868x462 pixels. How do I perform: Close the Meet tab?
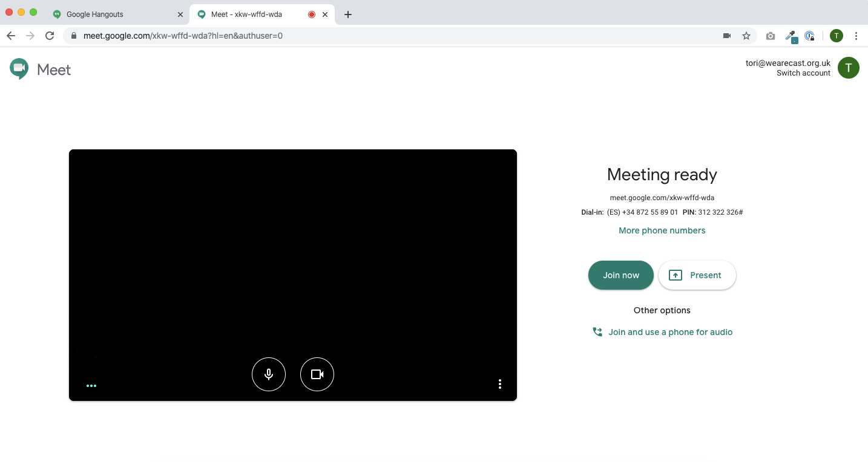(325, 15)
